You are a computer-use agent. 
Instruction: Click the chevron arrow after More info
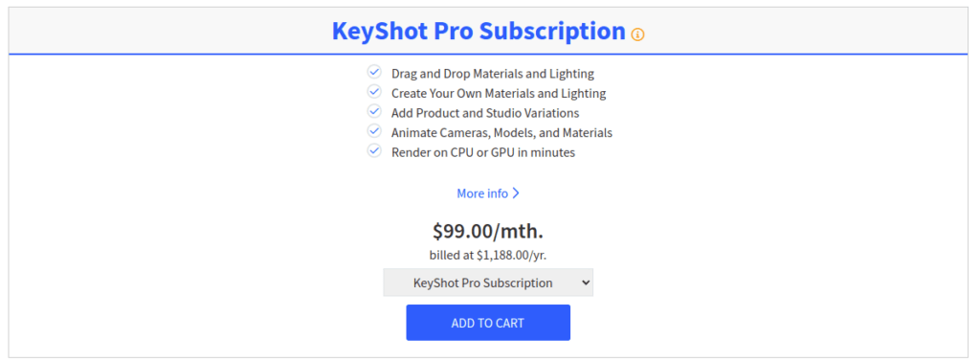(516, 193)
